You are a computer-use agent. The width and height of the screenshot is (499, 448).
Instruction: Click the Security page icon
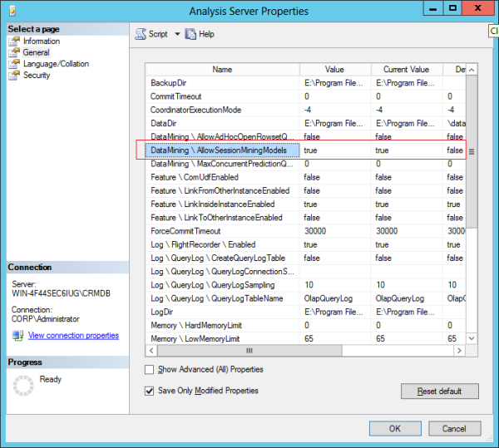pos(14,76)
